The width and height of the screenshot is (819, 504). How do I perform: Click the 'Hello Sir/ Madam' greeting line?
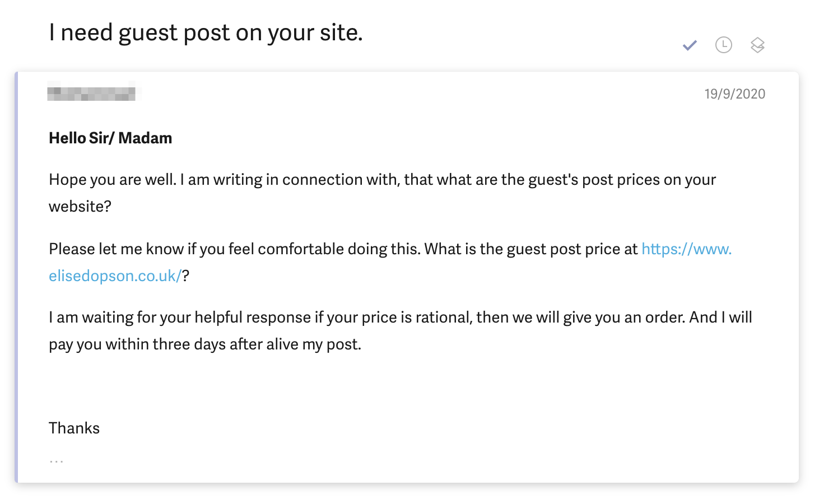pos(110,138)
